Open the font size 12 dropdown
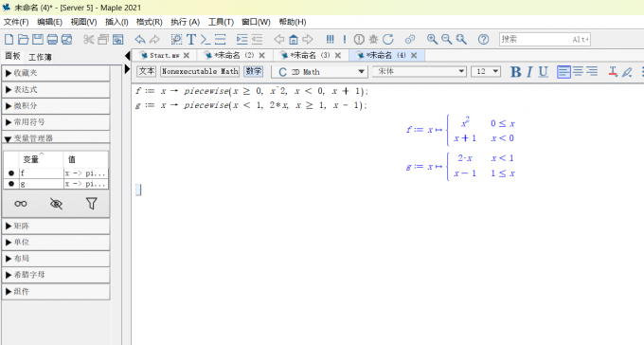Image resolution: width=644 pixels, height=345 pixels. tap(486, 71)
